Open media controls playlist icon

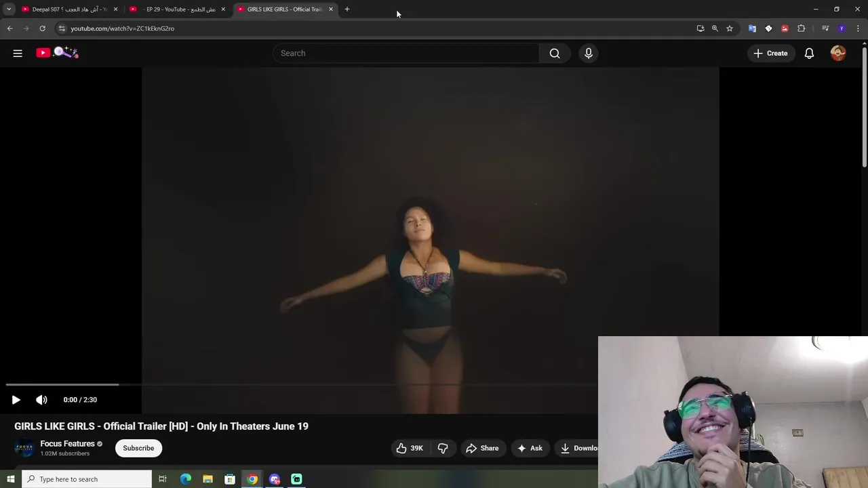(825, 28)
